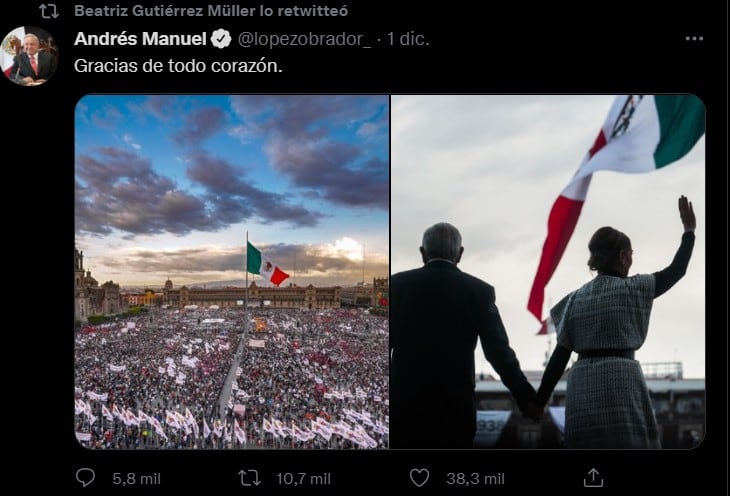Screen dimensions: 730x496
Task: Open the @lopezobrador_ handle link
Action: coord(304,40)
